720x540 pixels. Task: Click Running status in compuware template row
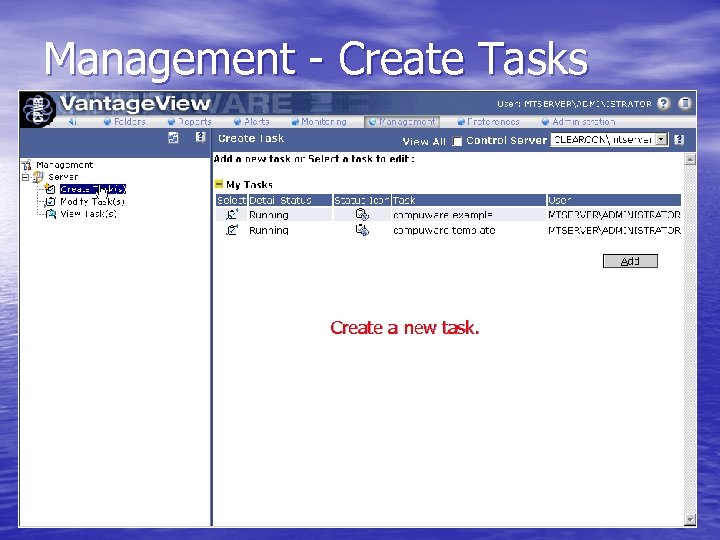coord(269,231)
